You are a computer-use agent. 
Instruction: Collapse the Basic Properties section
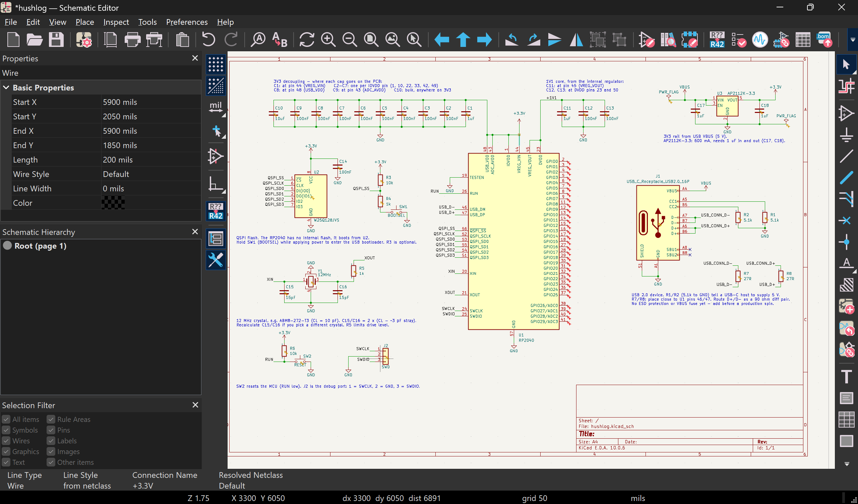point(6,87)
